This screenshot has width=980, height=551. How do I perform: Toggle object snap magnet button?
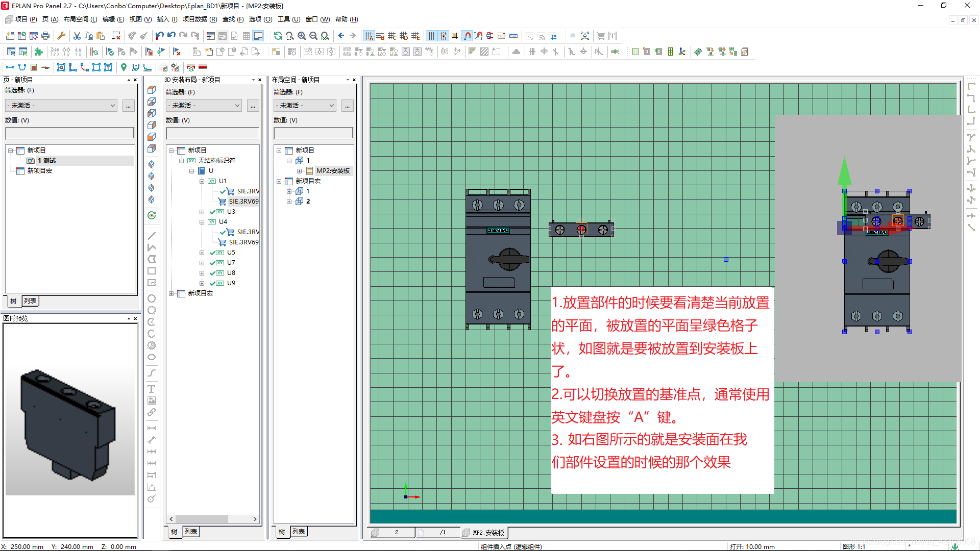pyautogui.click(x=467, y=36)
